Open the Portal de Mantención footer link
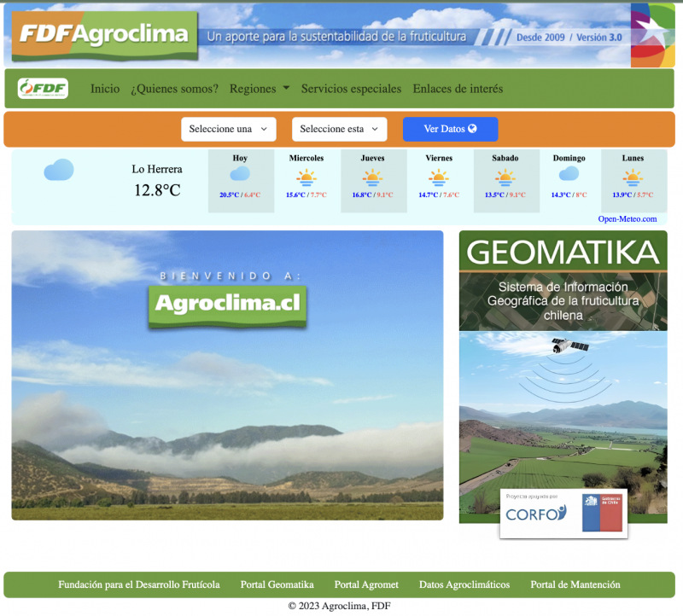This screenshot has height=616, width=683. coord(575,584)
